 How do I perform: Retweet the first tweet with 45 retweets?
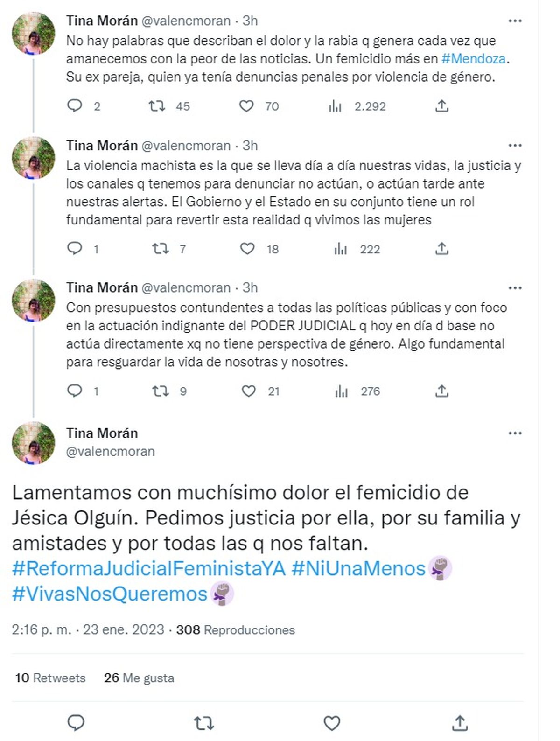[157, 106]
